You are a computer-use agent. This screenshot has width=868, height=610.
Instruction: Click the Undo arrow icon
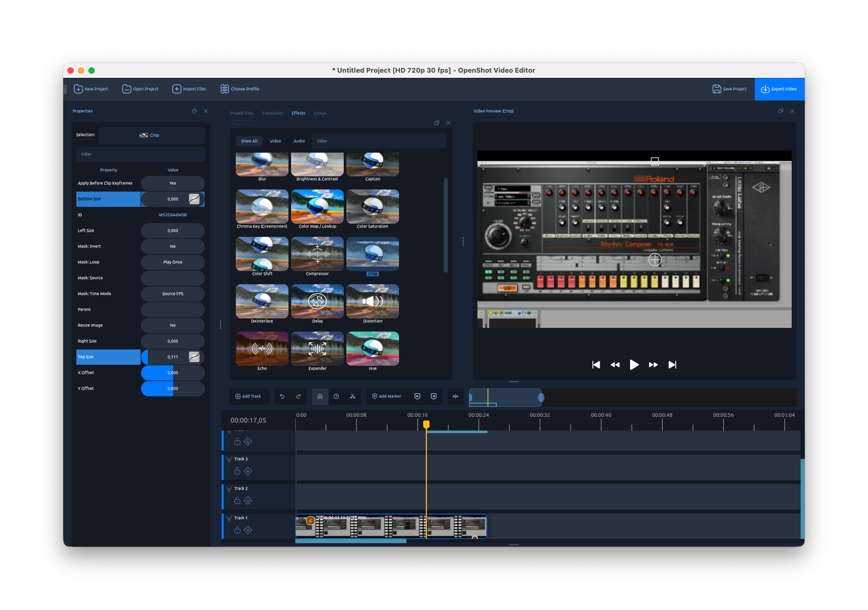click(x=282, y=396)
